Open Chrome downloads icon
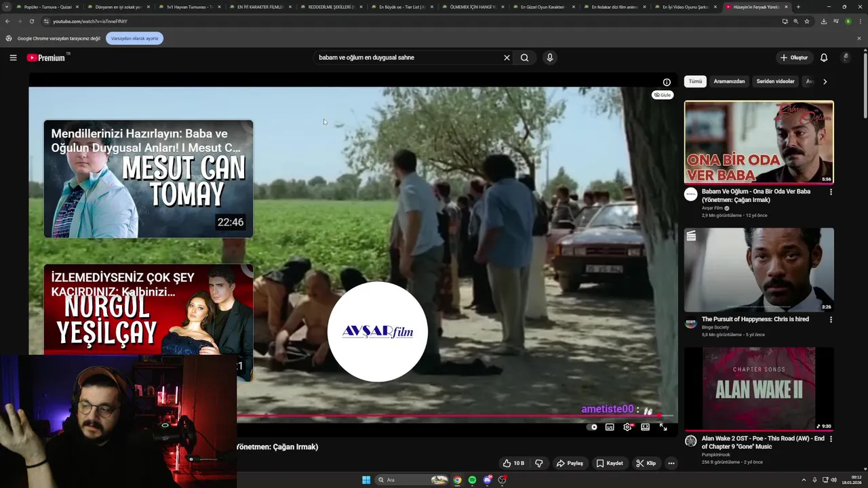Image resolution: width=868 pixels, height=488 pixels. click(x=823, y=21)
